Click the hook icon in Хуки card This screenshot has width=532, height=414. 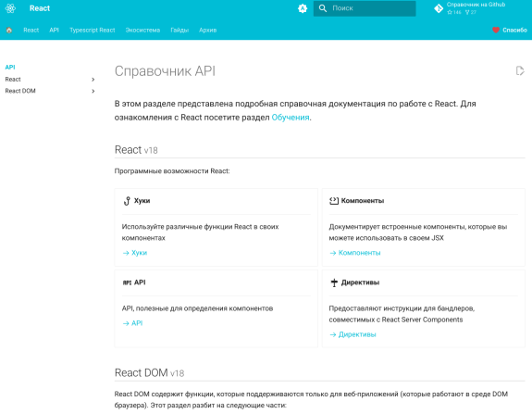tap(127, 201)
